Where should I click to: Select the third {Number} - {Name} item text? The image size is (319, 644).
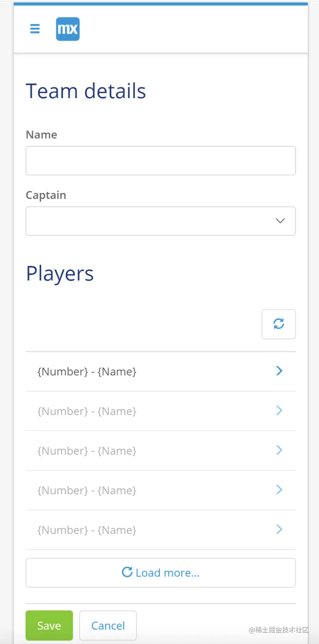click(x=87, y=451)
